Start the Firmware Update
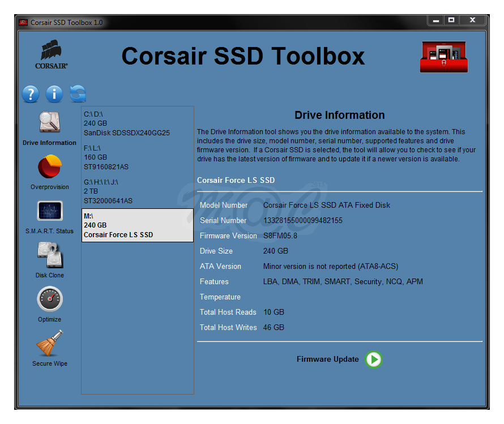504x424 pixels. tap(328, 359)
